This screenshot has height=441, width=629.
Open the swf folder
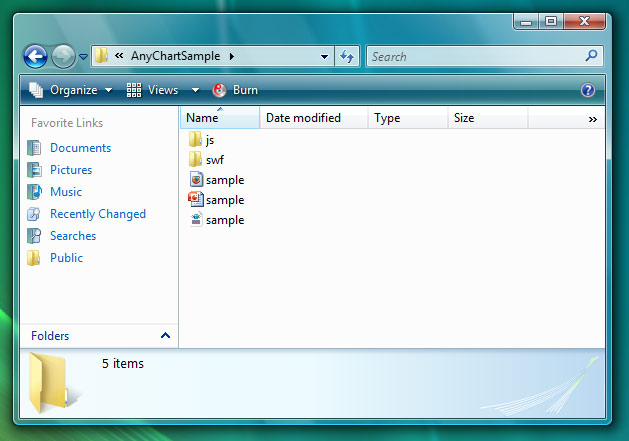pos(214,160)
